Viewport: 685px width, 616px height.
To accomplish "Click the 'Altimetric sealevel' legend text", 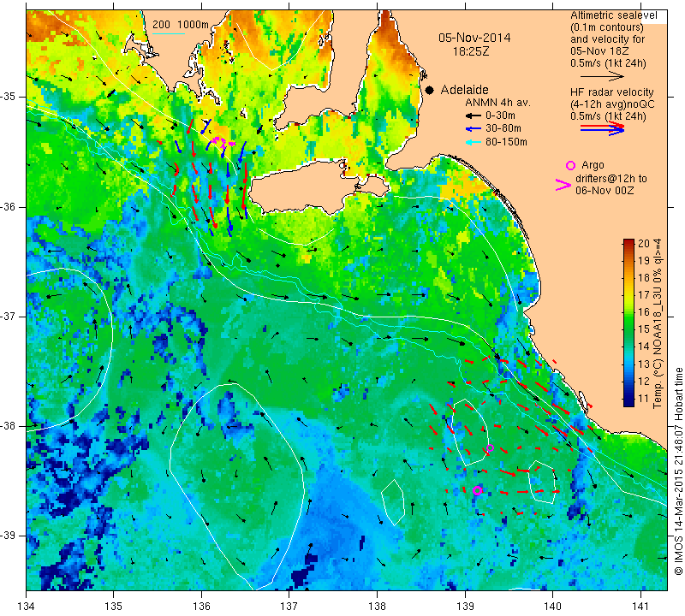I will point(613,15).
